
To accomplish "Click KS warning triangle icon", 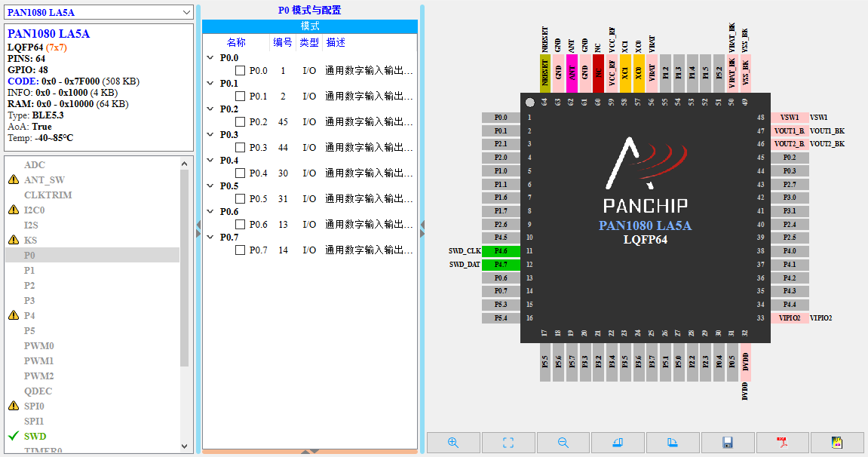I will 14,240.
